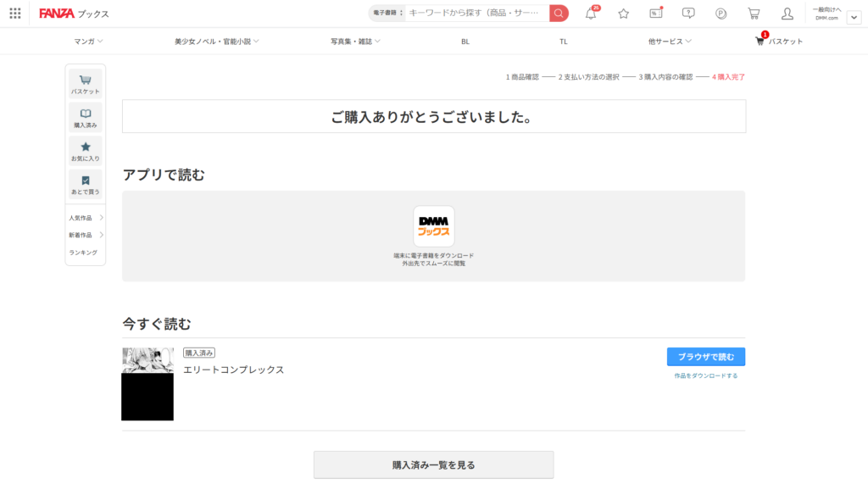
Task: Click 作品をダウンロードする link
Action: pos(706,376)
